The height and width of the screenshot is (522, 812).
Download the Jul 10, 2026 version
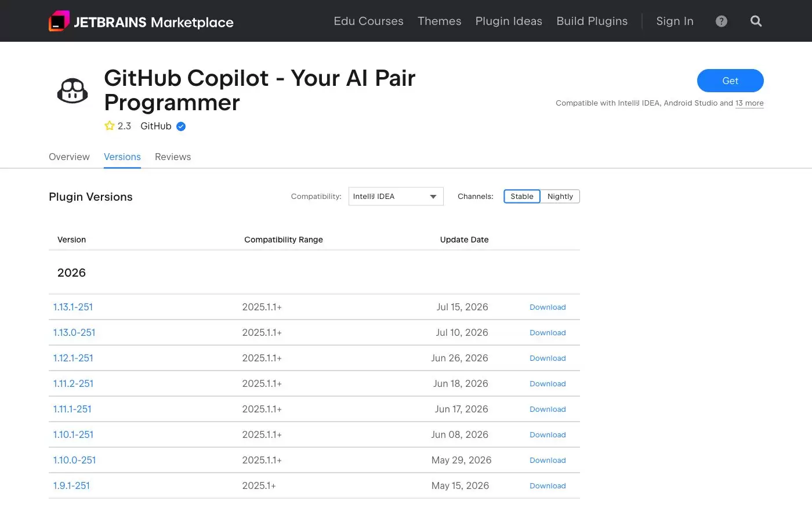pos(548,333)
